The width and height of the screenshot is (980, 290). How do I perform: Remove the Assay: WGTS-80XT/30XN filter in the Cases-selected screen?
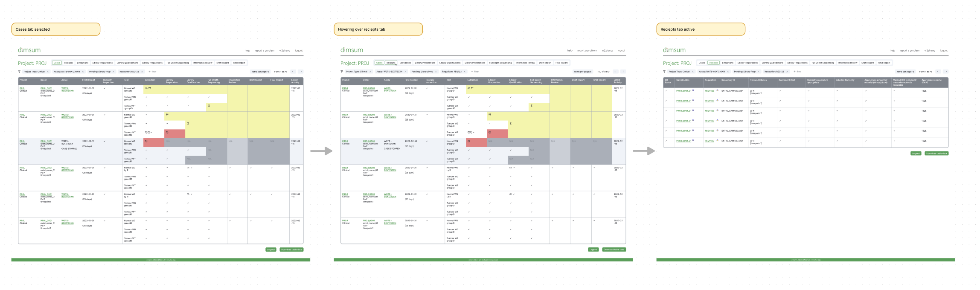point(83,72)
